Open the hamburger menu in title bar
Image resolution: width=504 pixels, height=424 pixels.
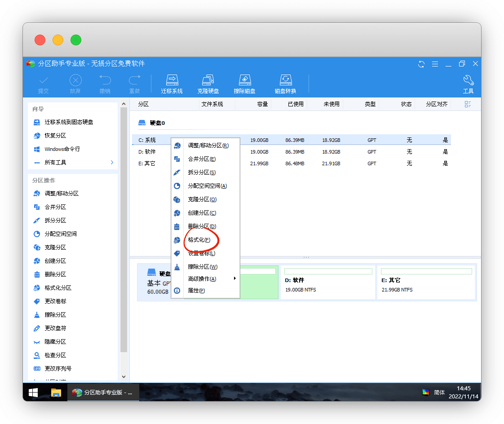click(x=435, y=64)
